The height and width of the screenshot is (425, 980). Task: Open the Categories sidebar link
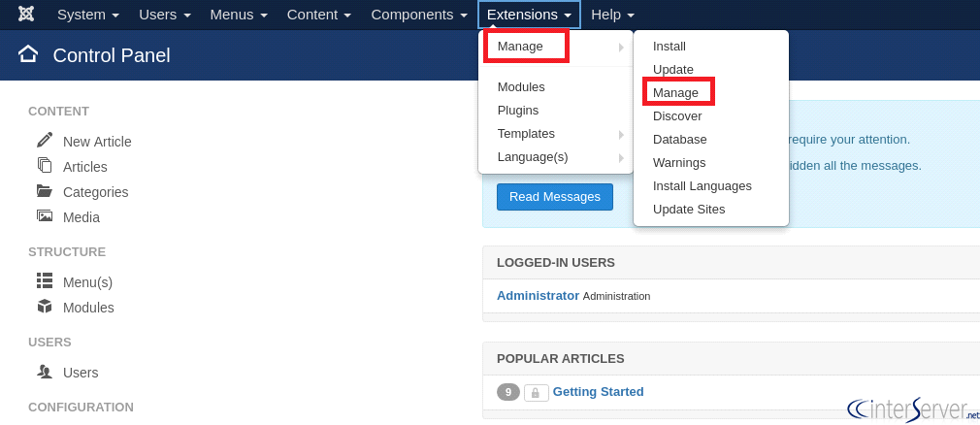tap(96, 192)
